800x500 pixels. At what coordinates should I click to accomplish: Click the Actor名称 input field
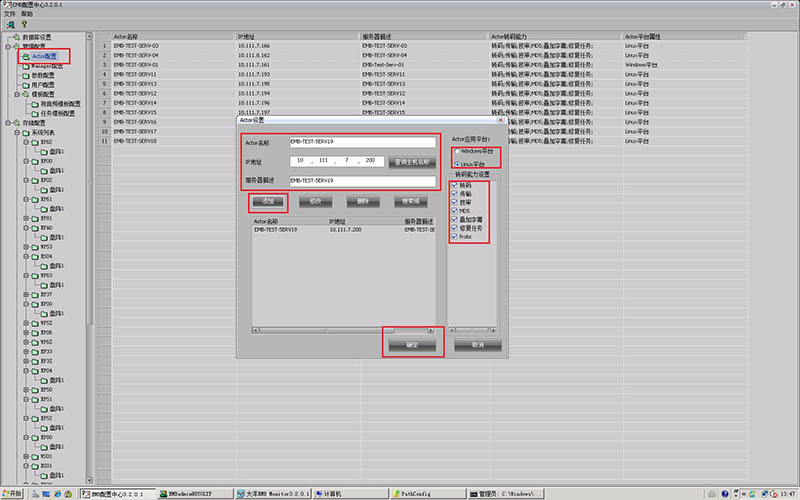pyautogui.click(x=363, y=142)
